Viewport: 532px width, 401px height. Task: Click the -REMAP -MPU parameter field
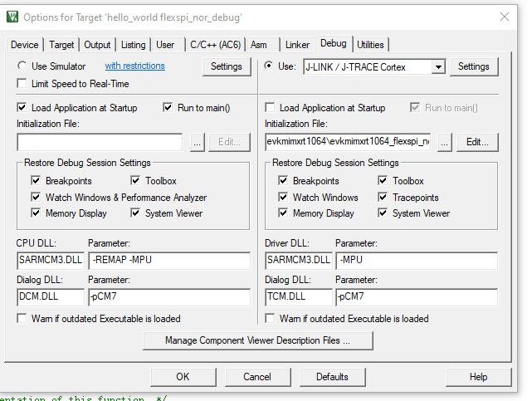[x=169, y=260]
